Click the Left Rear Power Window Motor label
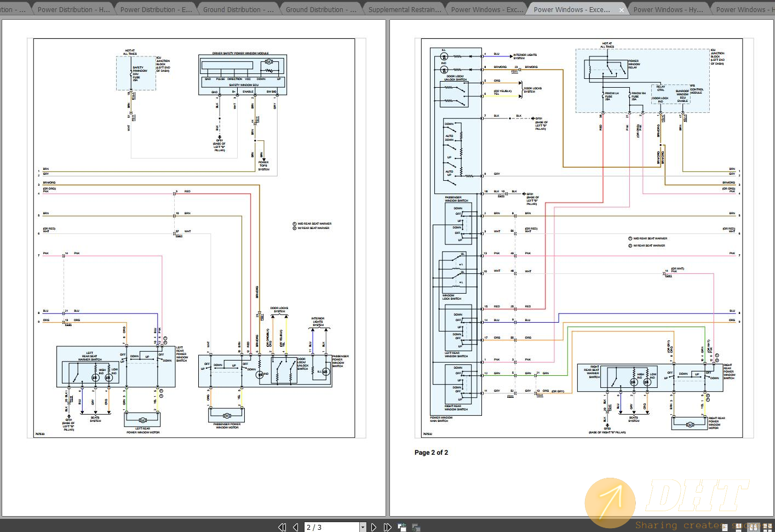Viewport: 775px width, 532px height. tap(143, 430)
